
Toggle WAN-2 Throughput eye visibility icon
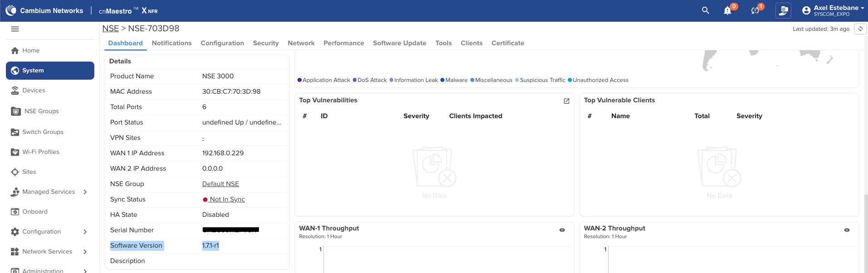847,230
